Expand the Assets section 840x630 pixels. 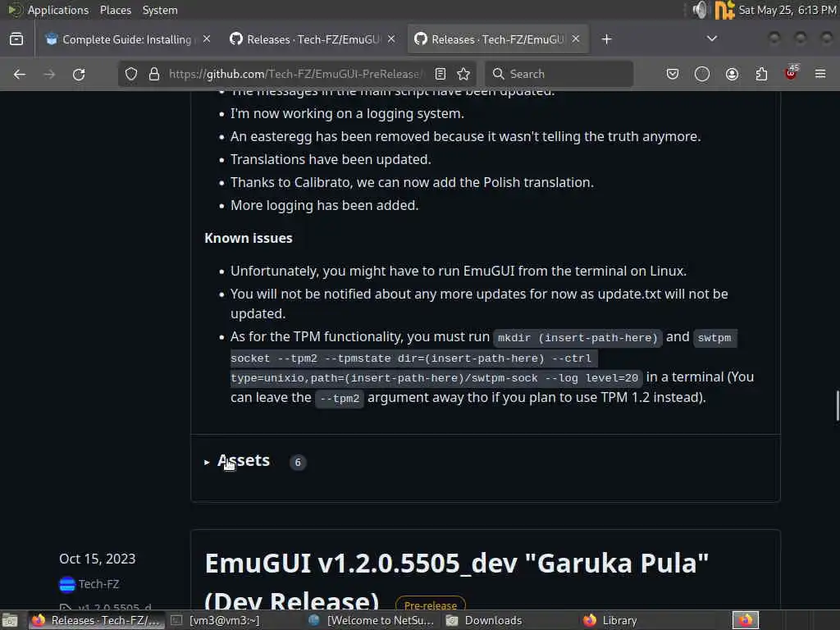pyautogui.click(x=237, y=461)
